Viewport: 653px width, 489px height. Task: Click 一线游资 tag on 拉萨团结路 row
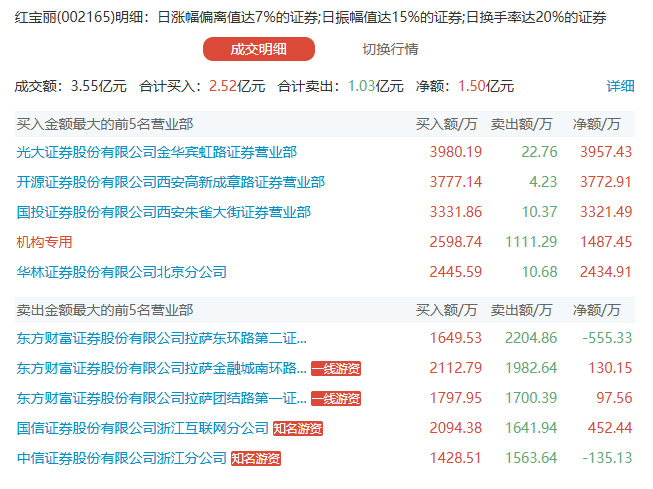pyautogui.click(x=336, y=398)
